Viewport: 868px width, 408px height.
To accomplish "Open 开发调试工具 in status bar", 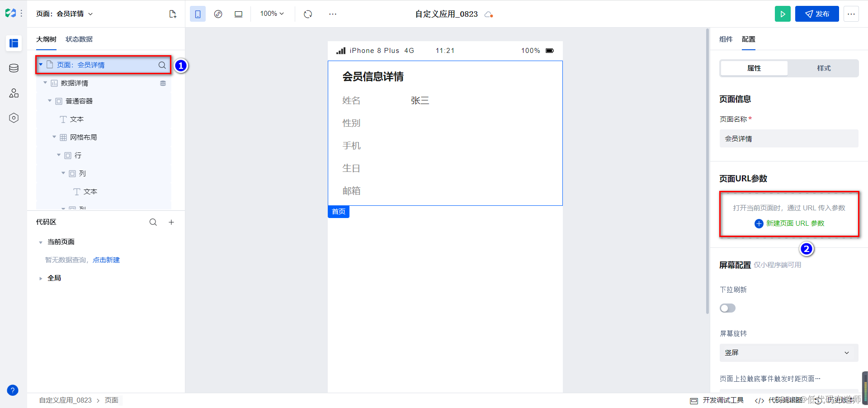I will (x=717, y=400).
